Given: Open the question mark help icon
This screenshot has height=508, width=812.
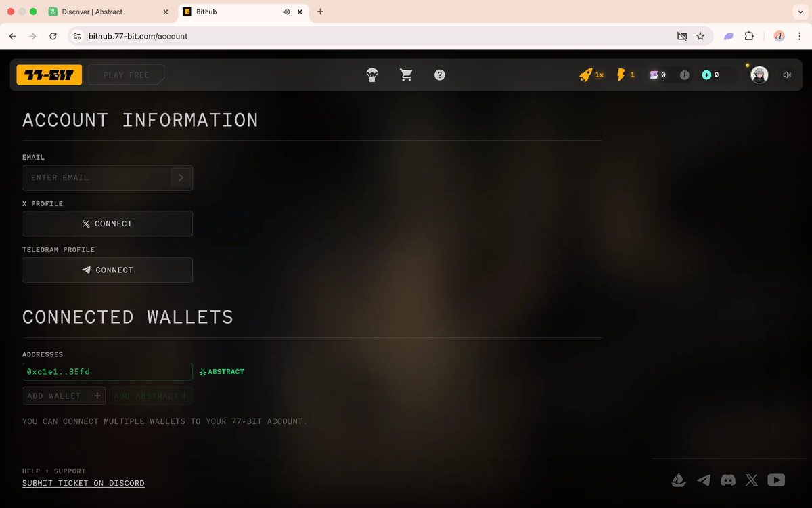Looking at the screenshot, I should (x=440, y=75).
